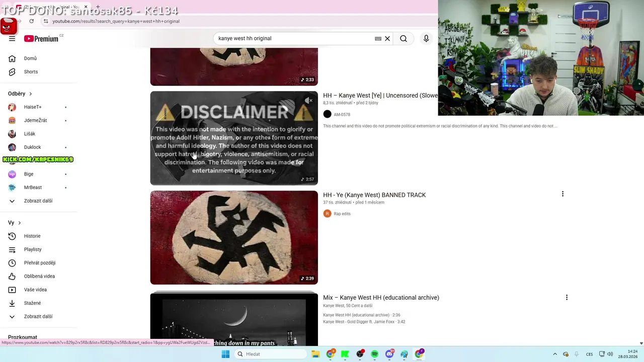644x362 pixels.
Task: Open options menu for Mix Kanye West HH
Action: click(x=567, y=298)
